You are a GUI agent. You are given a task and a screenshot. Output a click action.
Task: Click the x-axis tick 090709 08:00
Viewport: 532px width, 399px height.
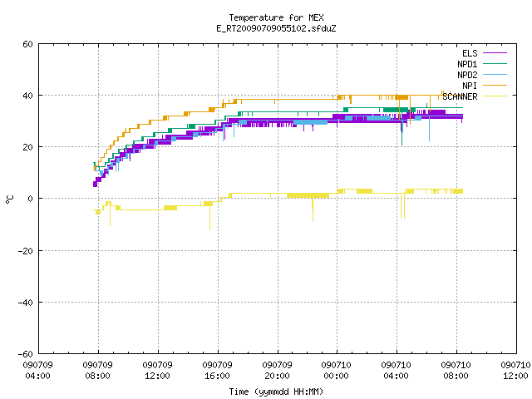click(x=98, y=371)
